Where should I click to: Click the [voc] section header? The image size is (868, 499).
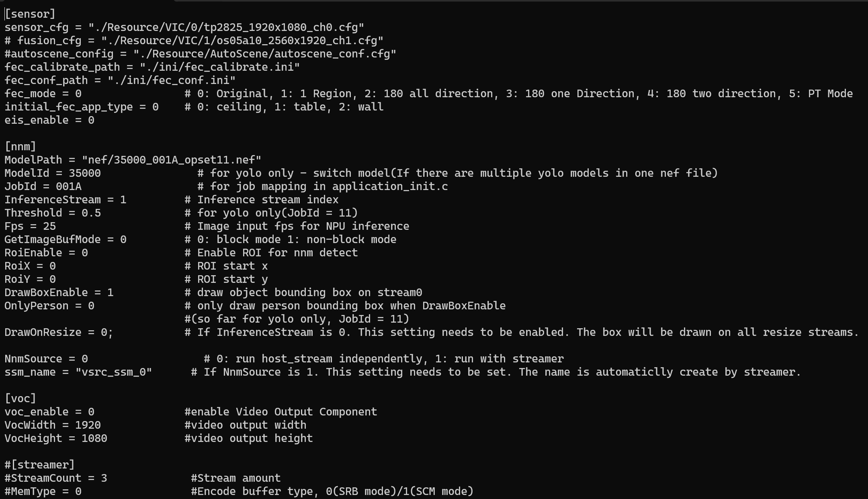[20, 399]
